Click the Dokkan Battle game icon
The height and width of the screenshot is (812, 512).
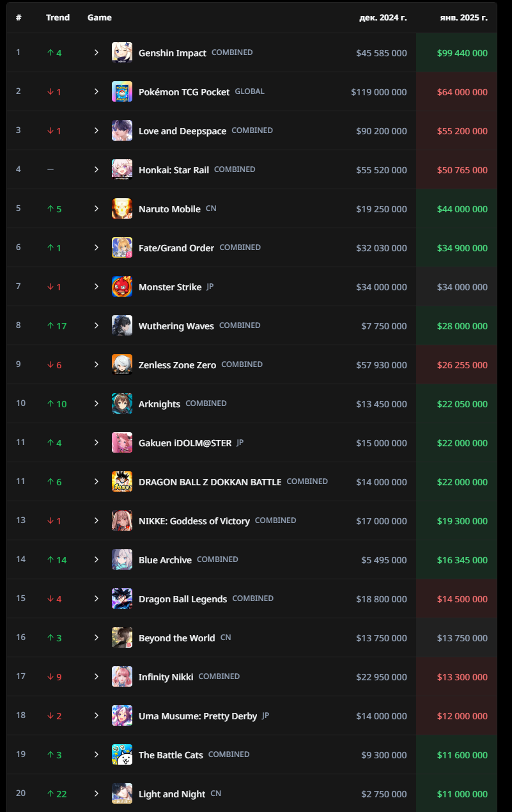[122, 481]
